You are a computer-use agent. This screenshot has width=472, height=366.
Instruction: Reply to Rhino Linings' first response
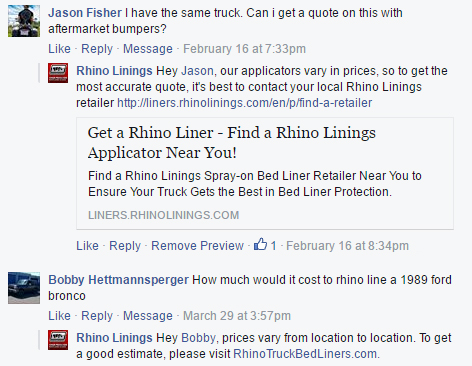pos(125,246)
